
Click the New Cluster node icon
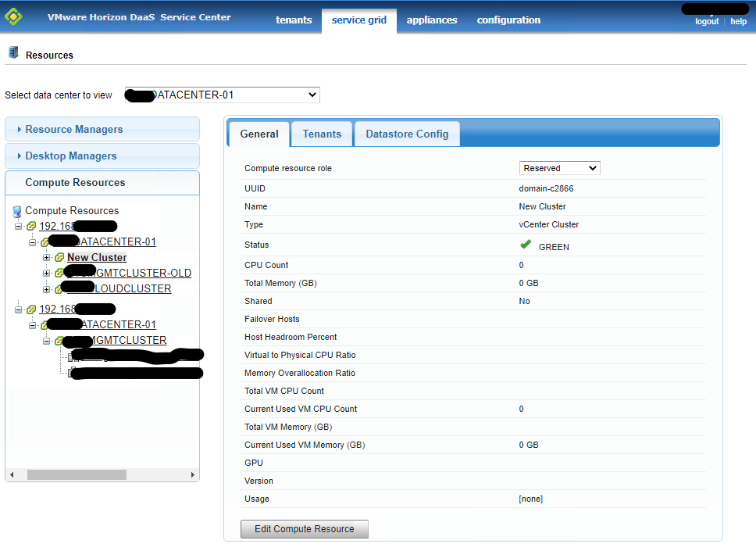59,257
